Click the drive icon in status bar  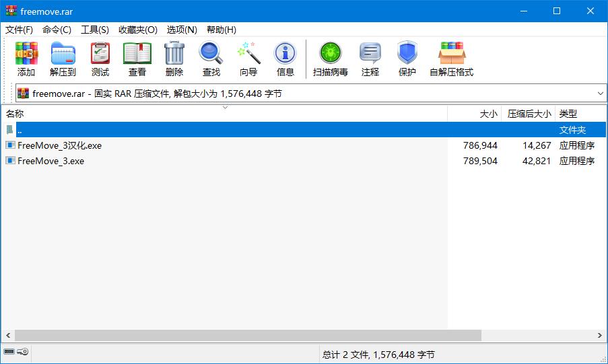point(9,352)
